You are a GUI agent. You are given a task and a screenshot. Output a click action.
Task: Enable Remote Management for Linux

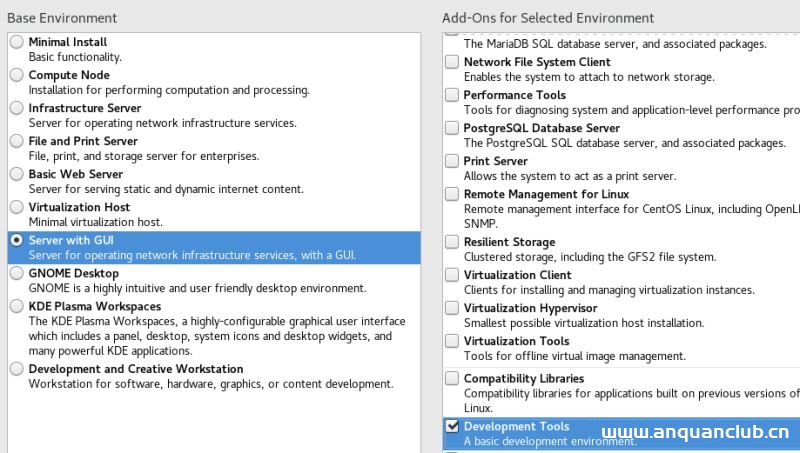[x=452, y=194]
